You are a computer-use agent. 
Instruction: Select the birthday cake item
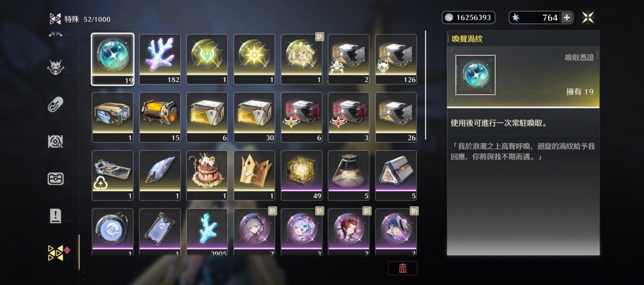point(207,175)
